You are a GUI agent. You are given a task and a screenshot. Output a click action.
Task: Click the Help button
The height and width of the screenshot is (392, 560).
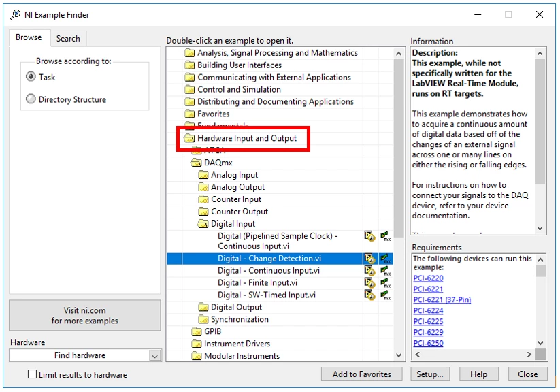click(478, 374)
